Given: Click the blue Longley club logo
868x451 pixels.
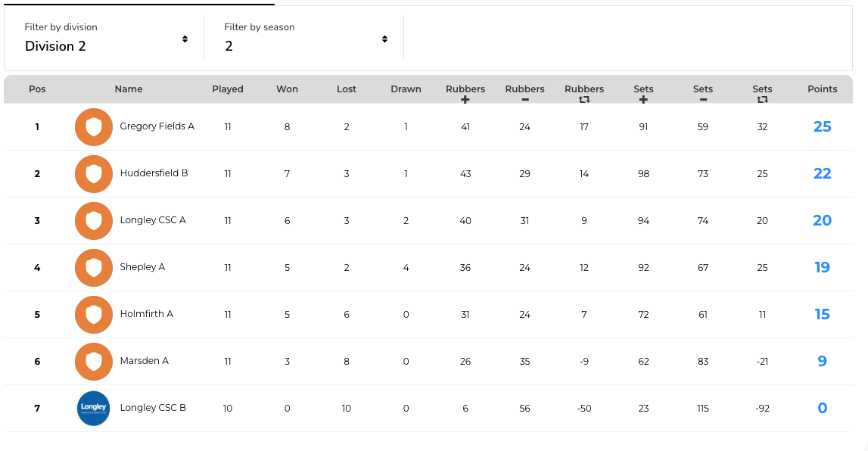Looking at the screenshot, I should point(94,409).
